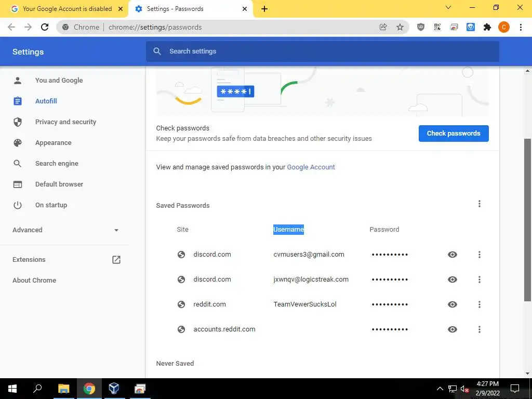Click the highlighted Username column header
The image size is (532, 399).
(x=288, y=229)
